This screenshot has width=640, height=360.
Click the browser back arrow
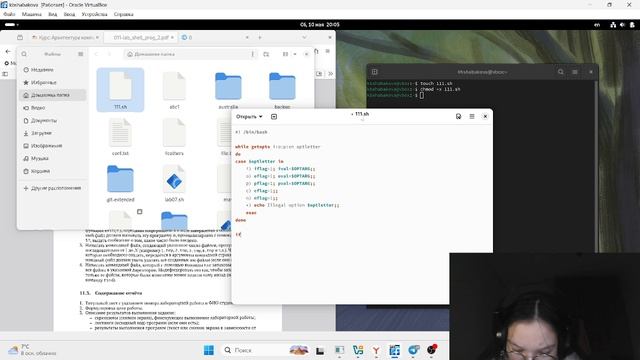coord(8,51)
